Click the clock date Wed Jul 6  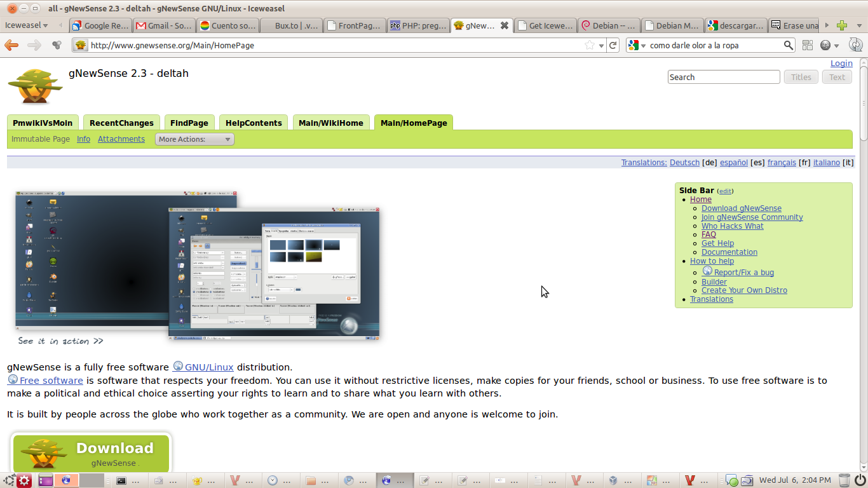click(x=795, y=480)
